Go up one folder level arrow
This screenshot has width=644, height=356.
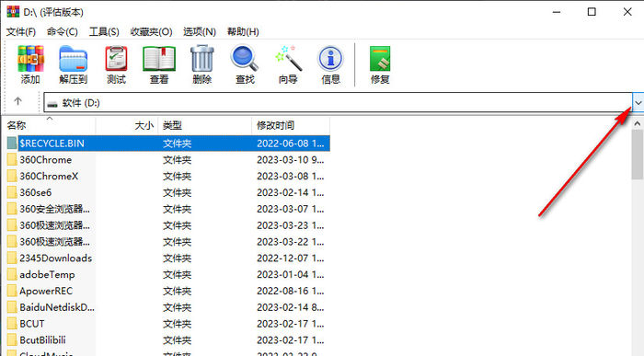(x=17, y=101)
